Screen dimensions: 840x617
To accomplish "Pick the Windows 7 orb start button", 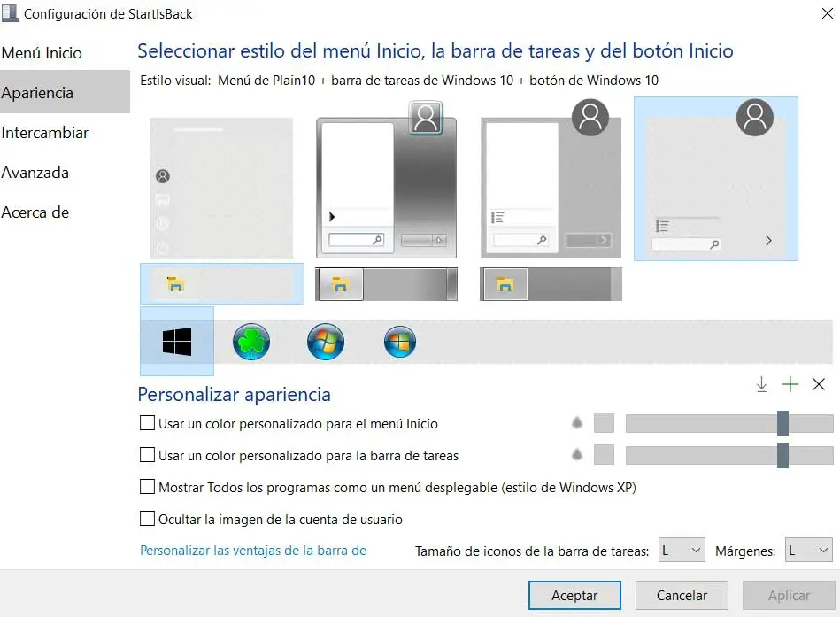I will pos(326,342).
